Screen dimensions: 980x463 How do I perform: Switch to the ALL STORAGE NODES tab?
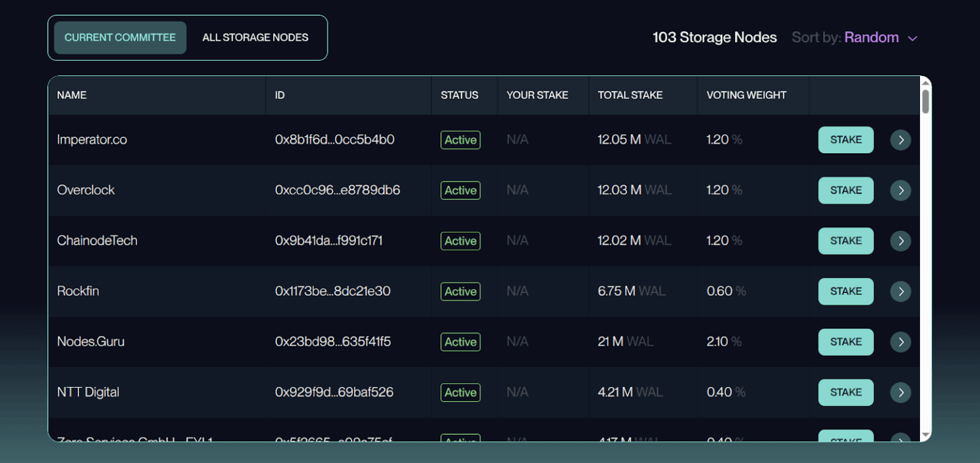[255, 37]
